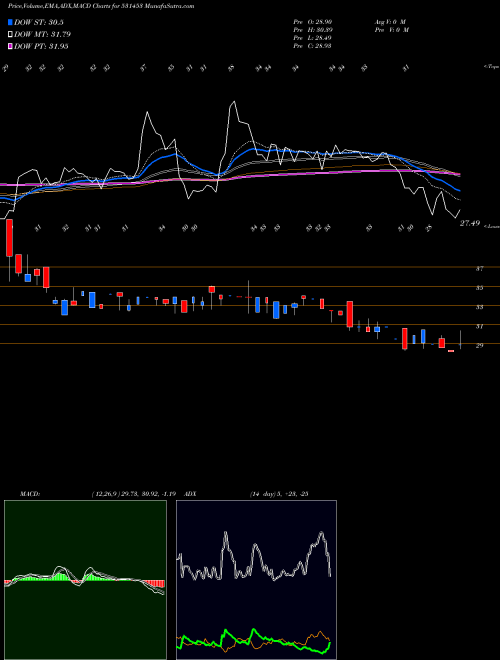Click the blue DOW ST legend swatch
This screenshot has width=500, height=660.
click(x=10, y=22)
